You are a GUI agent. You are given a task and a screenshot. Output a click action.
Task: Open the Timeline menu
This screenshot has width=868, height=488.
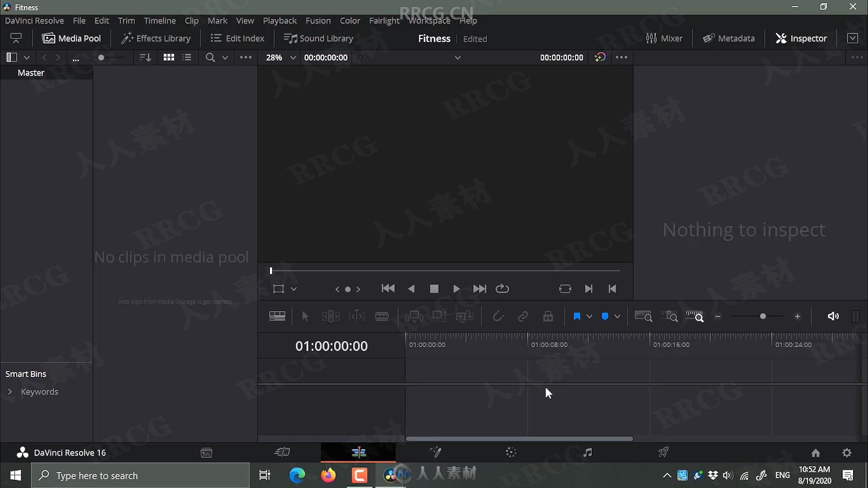160,21
